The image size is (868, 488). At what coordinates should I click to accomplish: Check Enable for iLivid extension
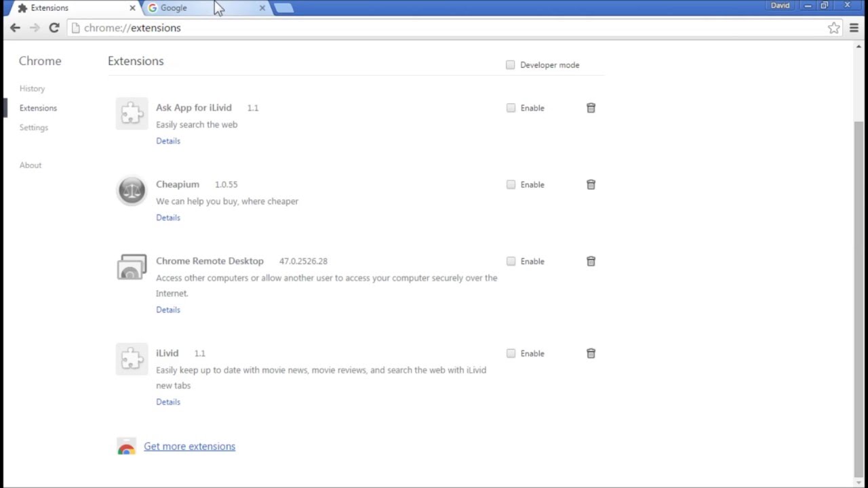pos(511,353)
